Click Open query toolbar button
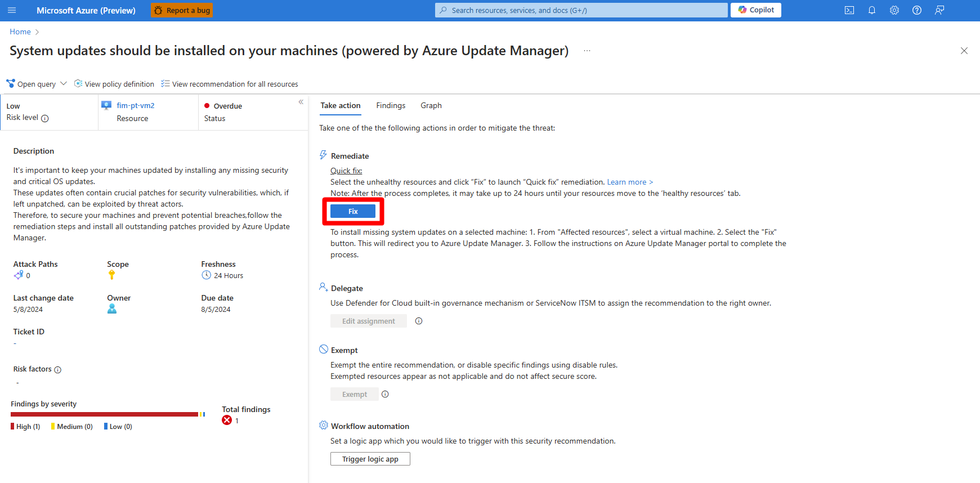Image resolution: width=980 pixels, height=483 pixels. pos(31,84)
